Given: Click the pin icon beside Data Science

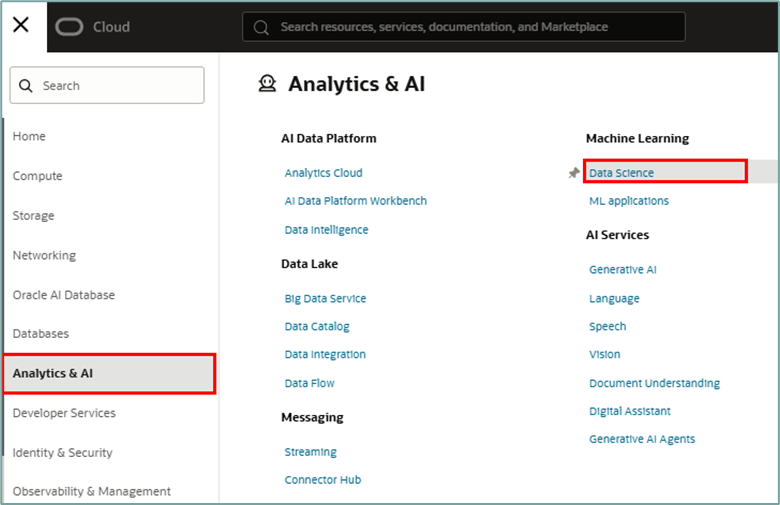Looking at the screenshot, I should pos(574,173).
